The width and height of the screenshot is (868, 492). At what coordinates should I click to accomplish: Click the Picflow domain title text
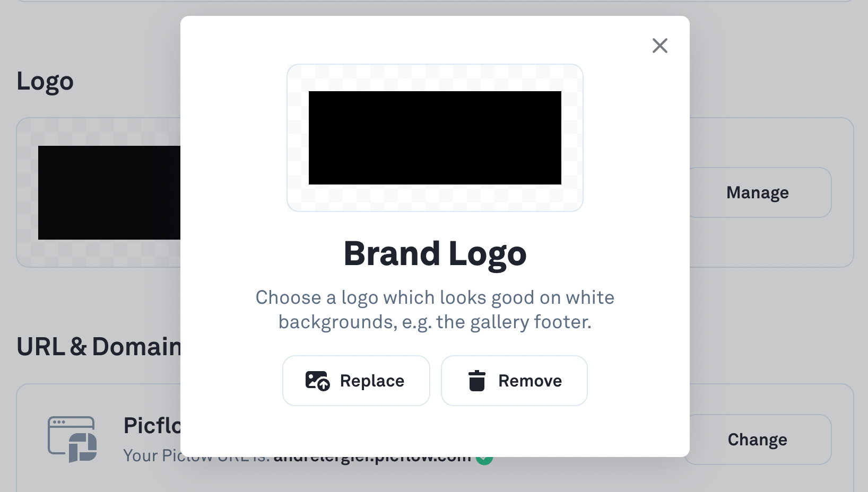tap(152, 426)
